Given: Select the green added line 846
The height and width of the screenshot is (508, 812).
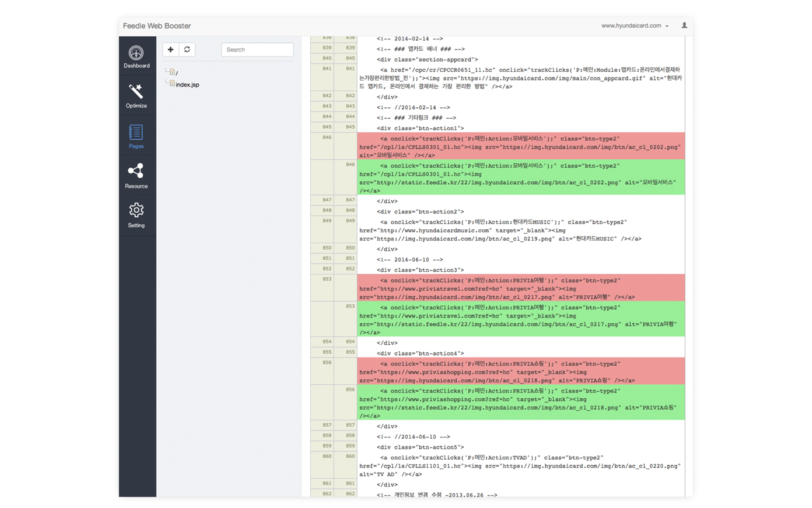Looking at the screenshot, I should coord(520,178).
